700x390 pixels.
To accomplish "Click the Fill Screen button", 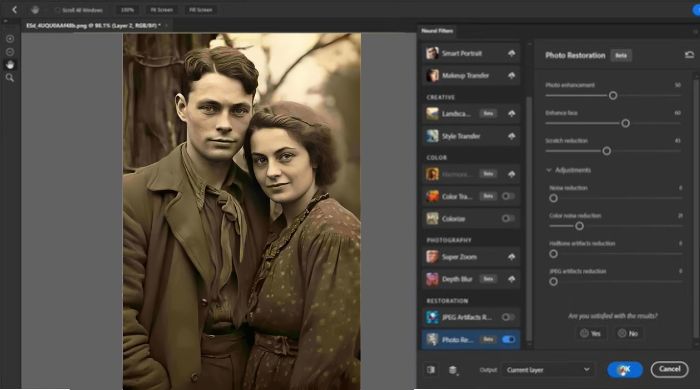I will tap(200, 10).
